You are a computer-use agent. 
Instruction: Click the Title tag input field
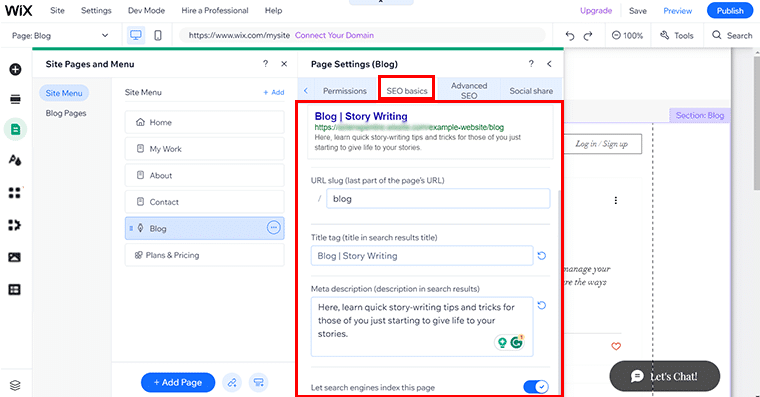click(422, 255)
